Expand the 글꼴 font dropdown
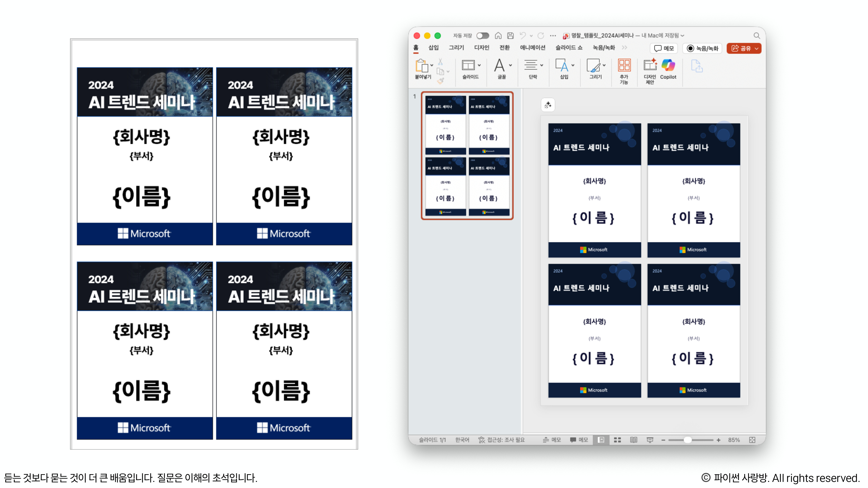This screenshot has height=488, width=868. pyautogui.click(x=510, y=65)
